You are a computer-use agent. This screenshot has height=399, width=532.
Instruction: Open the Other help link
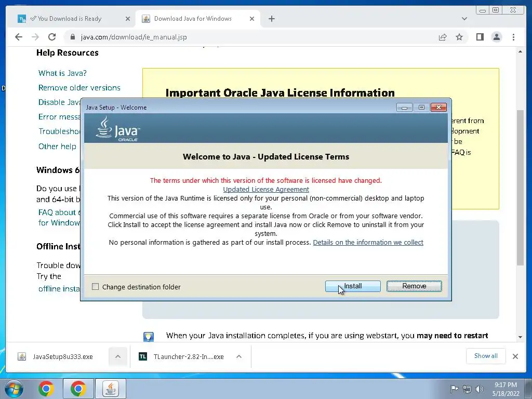point(57,146)
